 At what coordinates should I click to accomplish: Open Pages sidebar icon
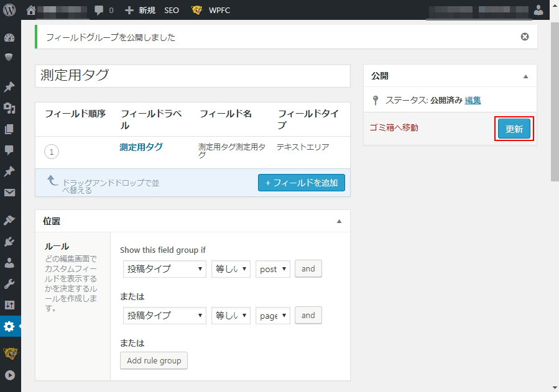click(x=9, y=129)
